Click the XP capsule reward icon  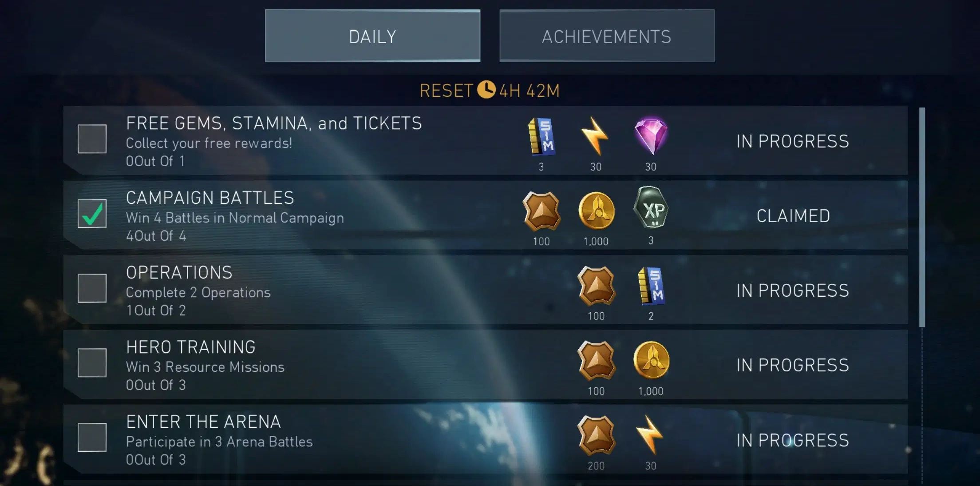[651, 208]
